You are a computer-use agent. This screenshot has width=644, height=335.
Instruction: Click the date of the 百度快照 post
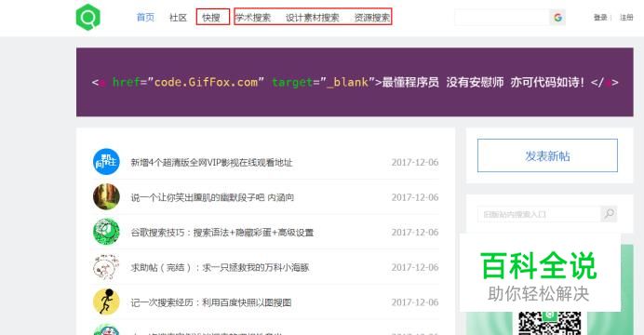[x=415, y=302]
